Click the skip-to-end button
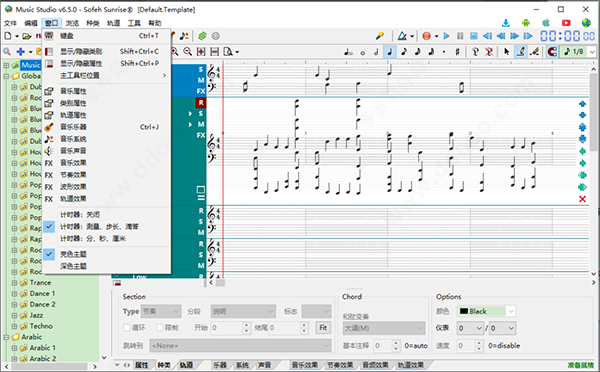Screen dimensions: 600x372 [x=528, y=36]
